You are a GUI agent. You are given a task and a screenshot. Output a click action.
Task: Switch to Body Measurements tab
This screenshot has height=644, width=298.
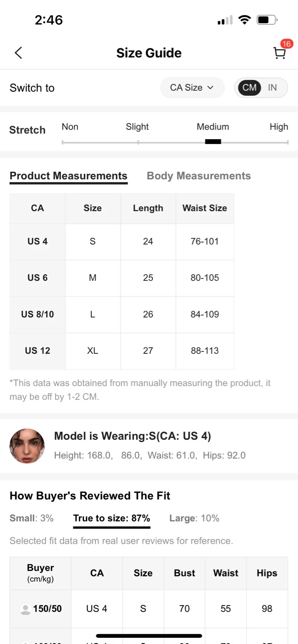pos(199,176)
